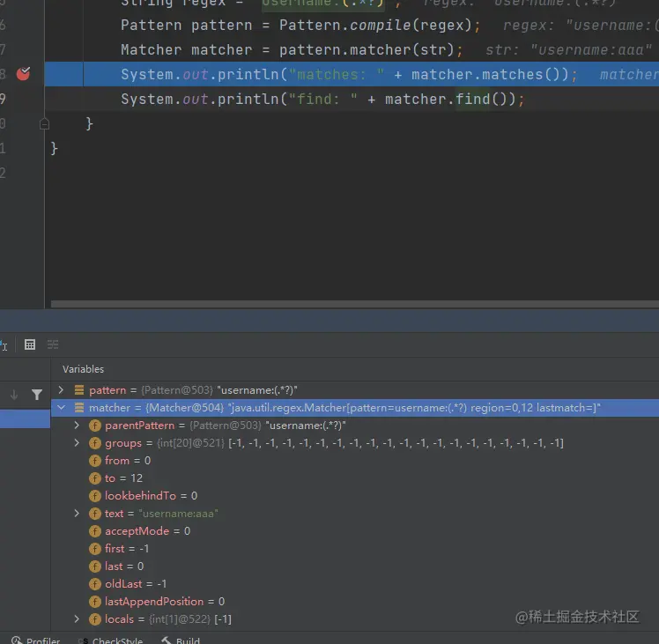Expand the text field node
The width and height of the screenshot is (659, 644).
click(77, 514)
